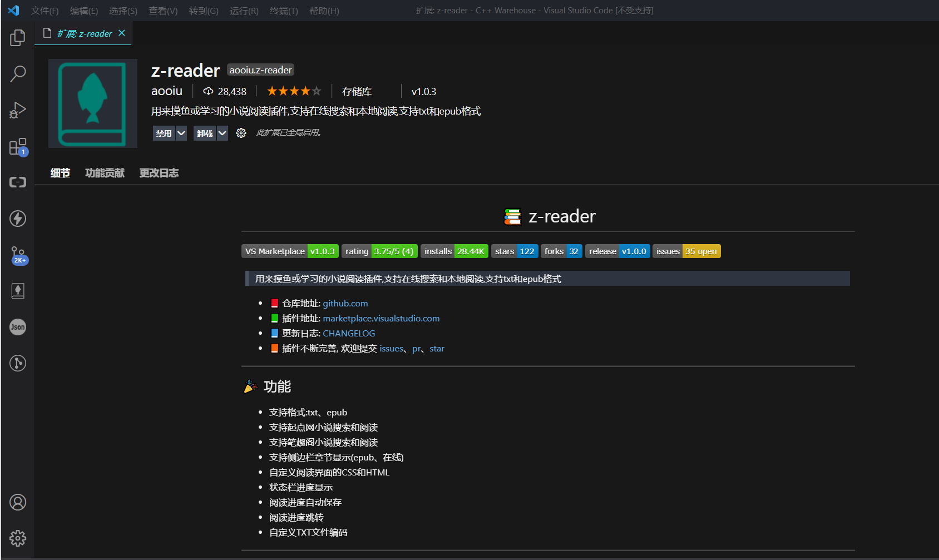Open the 存储库 repository link
This screenshot has width=939, height=560.
tap(357, 91)
